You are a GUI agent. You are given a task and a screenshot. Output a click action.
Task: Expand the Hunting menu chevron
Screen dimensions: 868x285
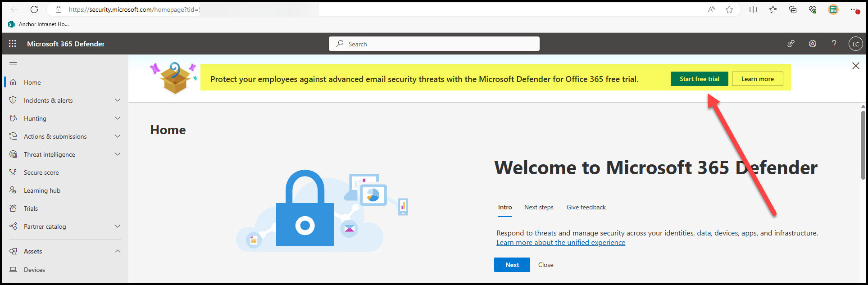[118, 118]
